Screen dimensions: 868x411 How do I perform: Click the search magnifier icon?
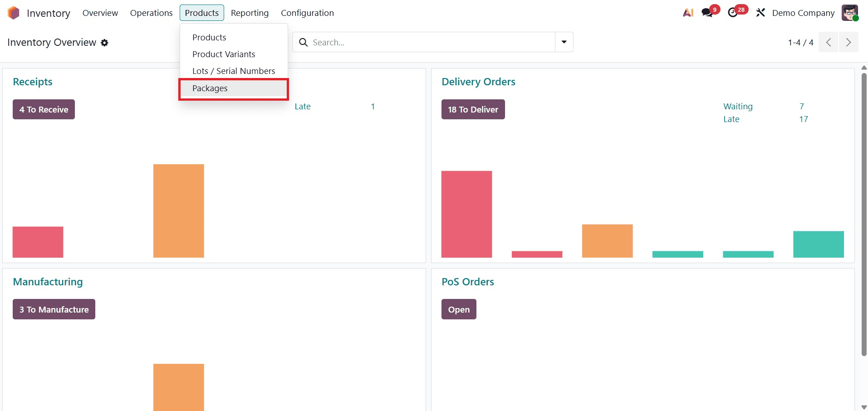click(303, 42)
